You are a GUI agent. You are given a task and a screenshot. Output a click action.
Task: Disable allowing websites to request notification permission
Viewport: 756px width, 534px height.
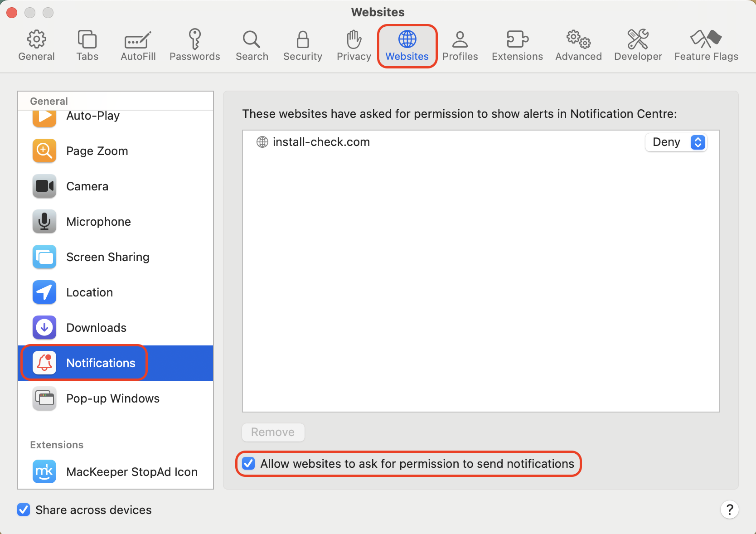(248, 464)
